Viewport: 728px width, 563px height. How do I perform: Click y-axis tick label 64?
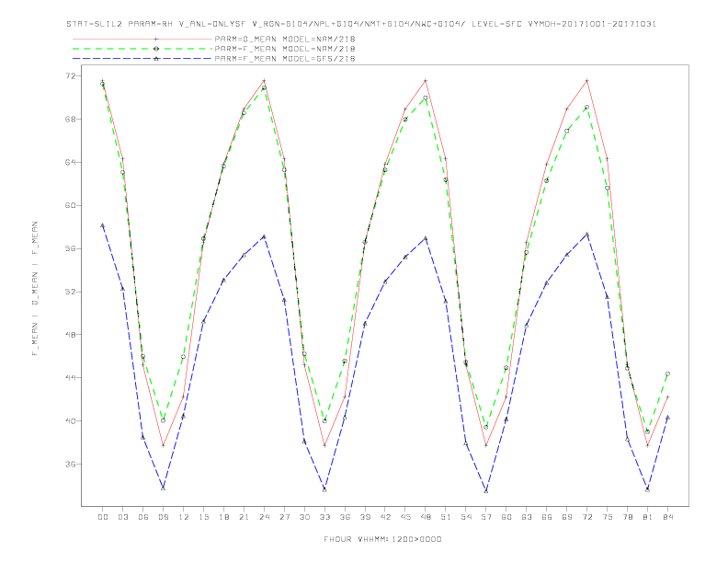[x=73, y=162]
